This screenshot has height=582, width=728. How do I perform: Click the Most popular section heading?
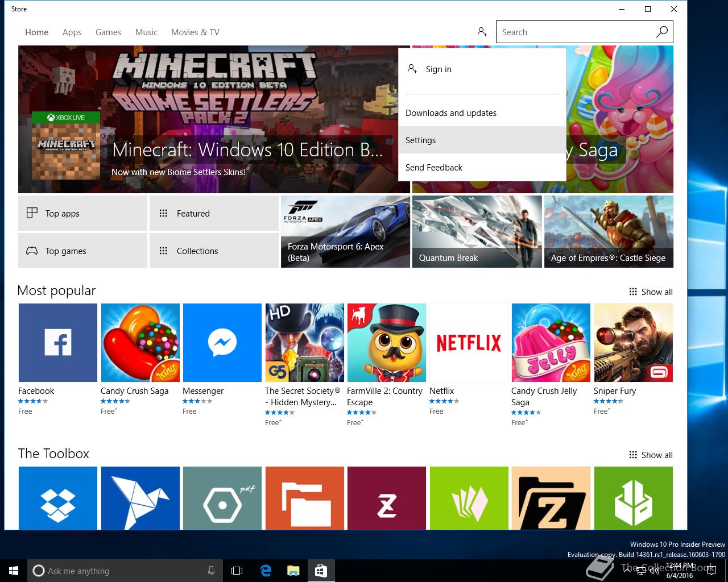[57, 290]
